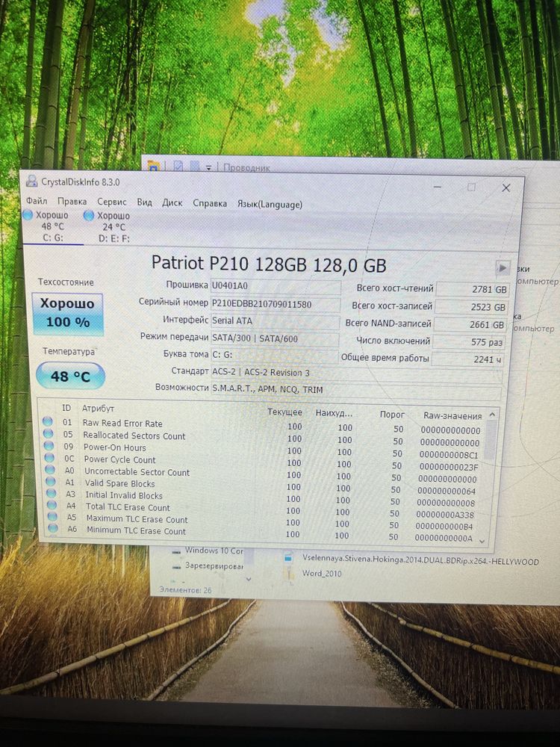
Task: Click the power-on count value 575 раз
Action: coord(469,342)
